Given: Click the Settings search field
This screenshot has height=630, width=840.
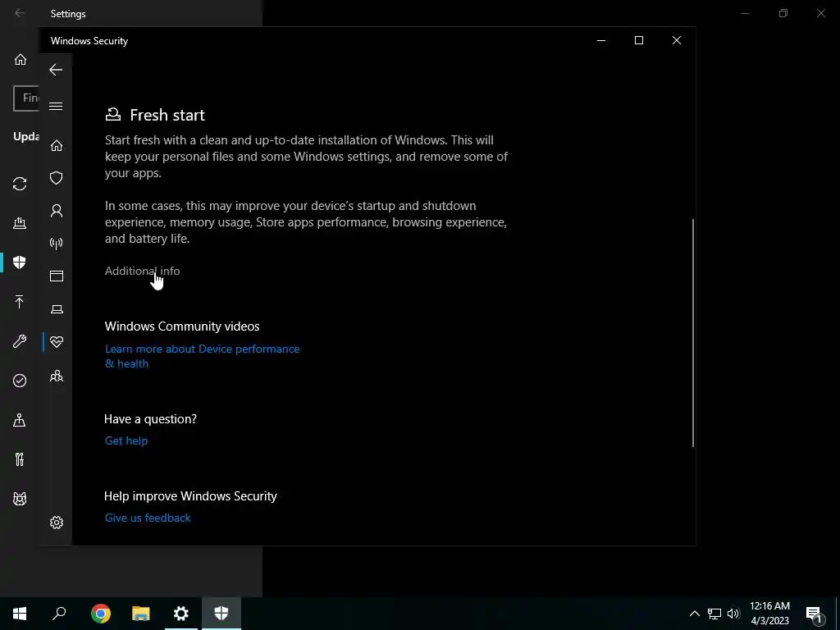Looking at the screenshot, I should pyautogui.click(x=26, y=98).
